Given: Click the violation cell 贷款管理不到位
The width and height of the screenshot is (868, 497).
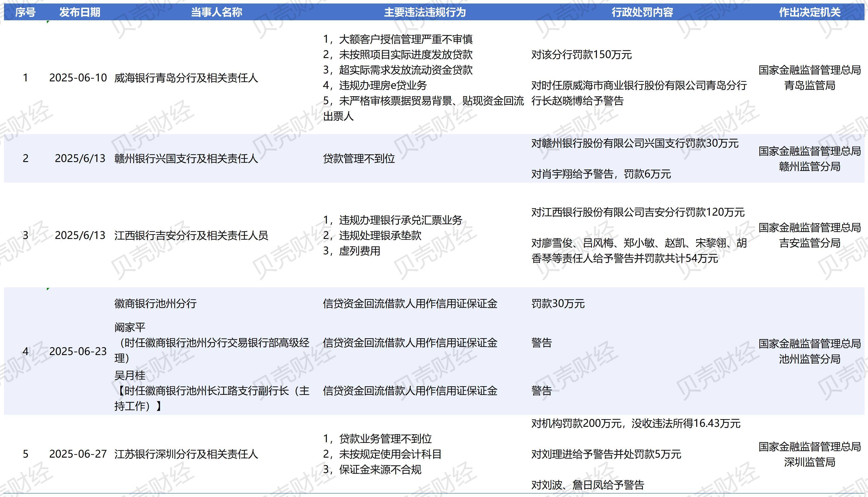Looking at the screenshot, I should pyautogui.click(x=359, y=158).
